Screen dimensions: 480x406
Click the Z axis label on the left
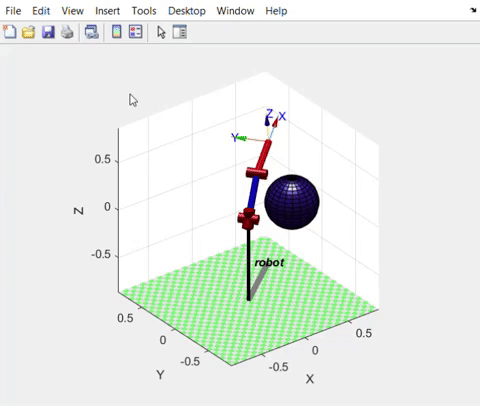[79, 211]
